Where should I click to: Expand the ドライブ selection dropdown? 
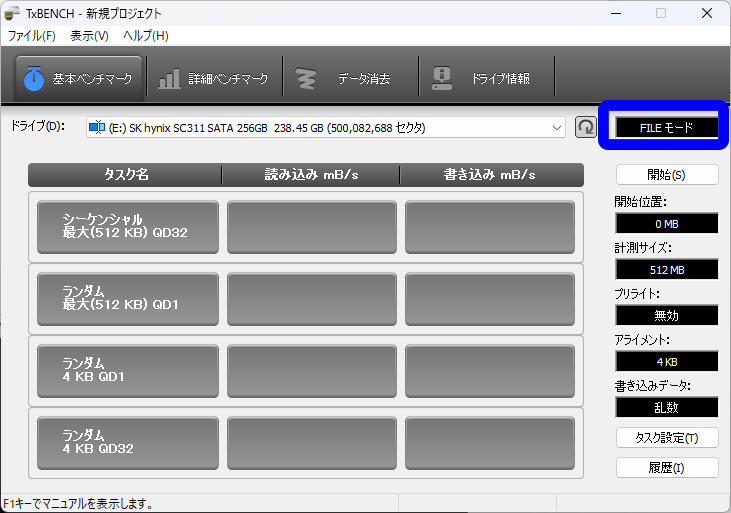coord(557,128)
